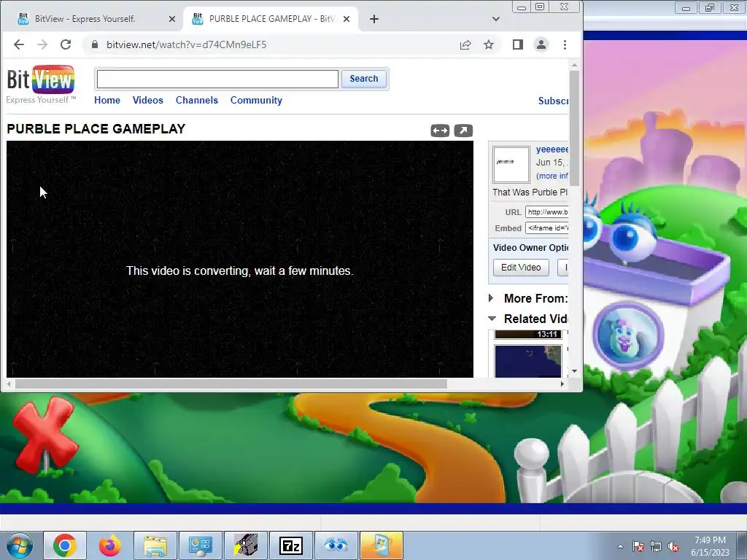Click the muted volume tray icon
Screen dimensions: 747x560
click(673, 546)
